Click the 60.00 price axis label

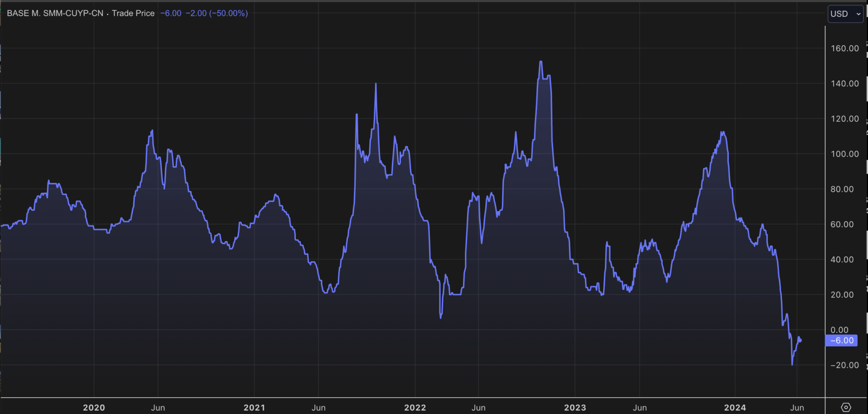point(842,224)
